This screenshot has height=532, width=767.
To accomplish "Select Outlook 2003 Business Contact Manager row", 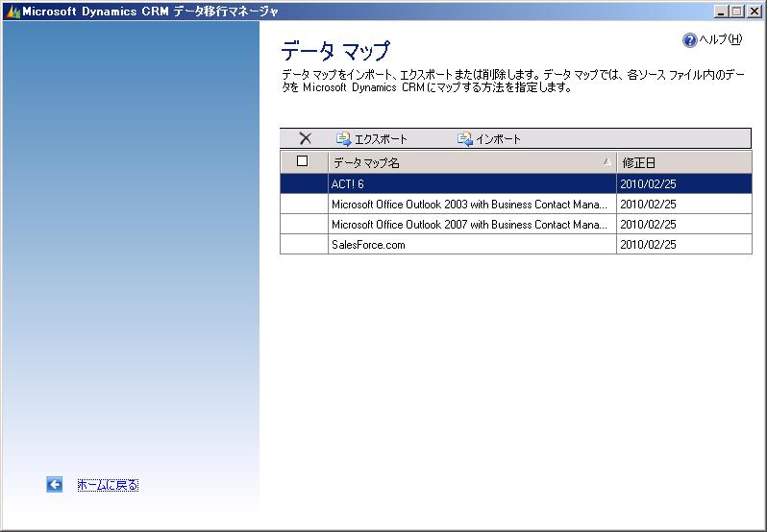I will point(516,205).
